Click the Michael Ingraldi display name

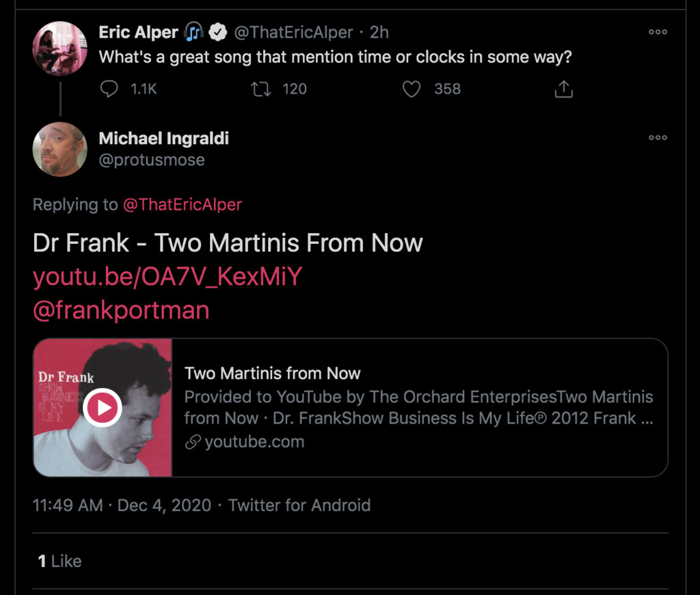[x=164, y=138]
